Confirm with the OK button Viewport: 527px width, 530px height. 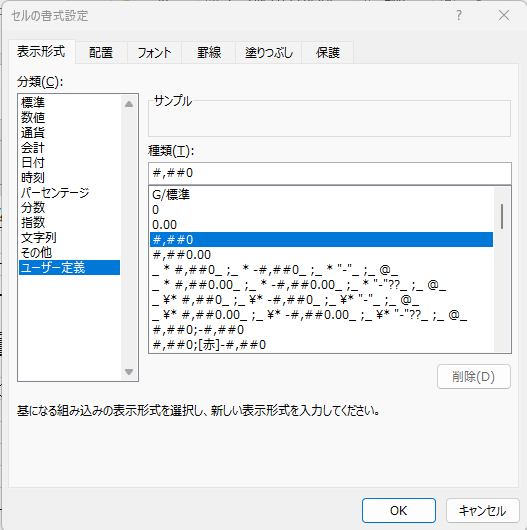pos(399,510)
